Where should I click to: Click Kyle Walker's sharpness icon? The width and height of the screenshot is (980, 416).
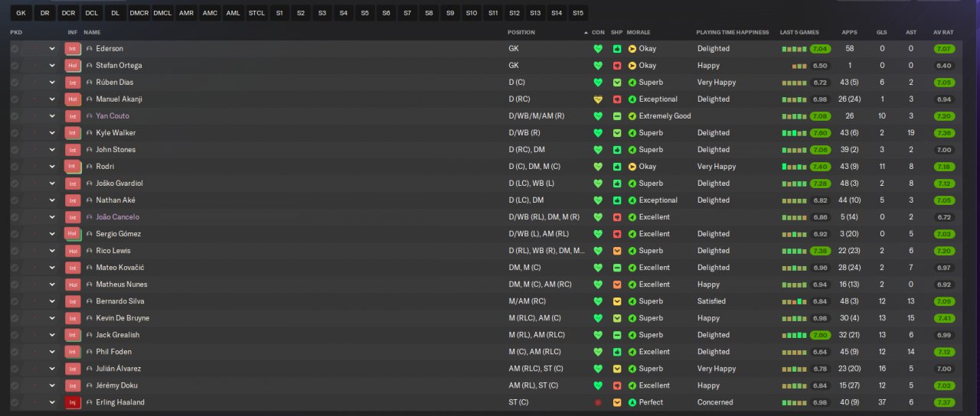click(617, 132)
